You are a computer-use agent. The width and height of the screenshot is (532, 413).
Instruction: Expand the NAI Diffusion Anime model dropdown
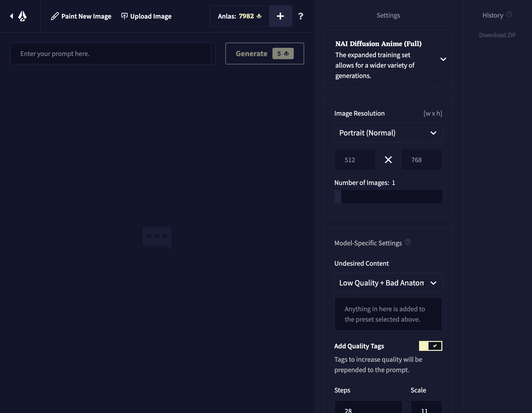[443, 59]
